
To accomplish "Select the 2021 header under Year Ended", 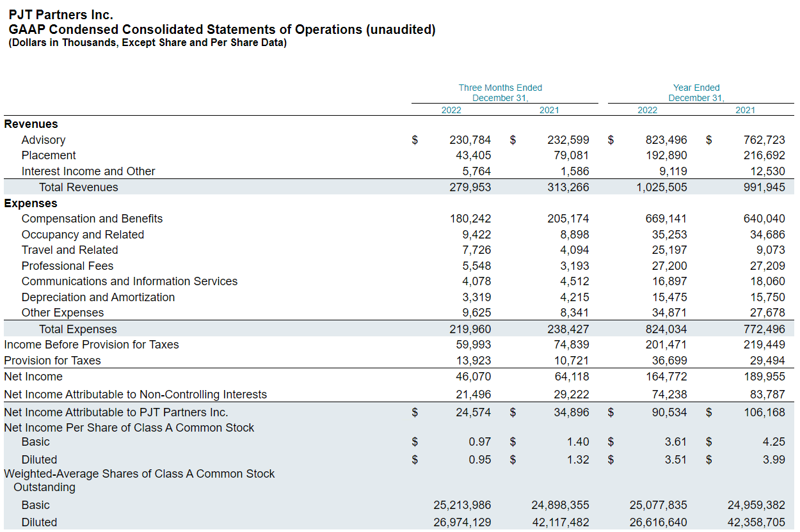I will coord(745,110).
